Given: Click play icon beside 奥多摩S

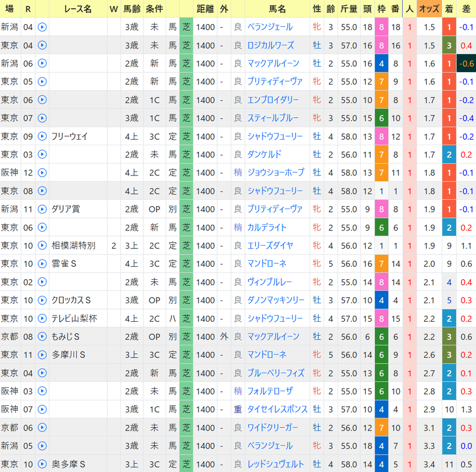Looking at the screenshot, I should coord(42,464).
